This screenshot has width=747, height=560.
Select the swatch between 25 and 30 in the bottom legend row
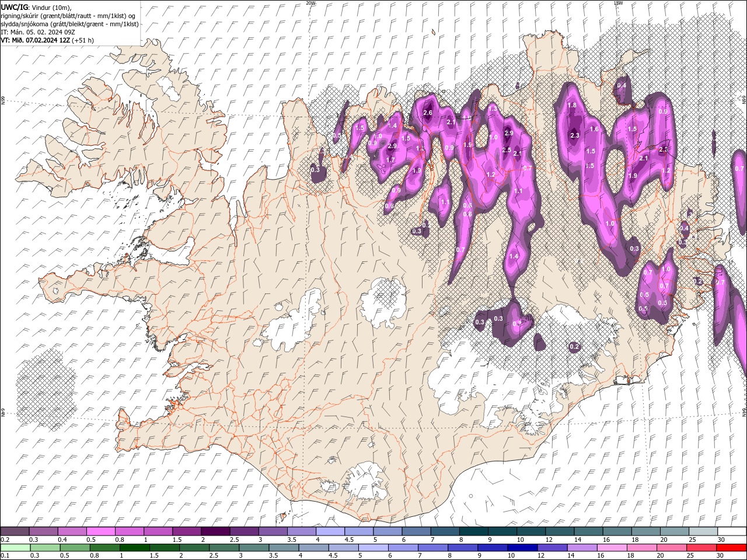coord(701,548)
